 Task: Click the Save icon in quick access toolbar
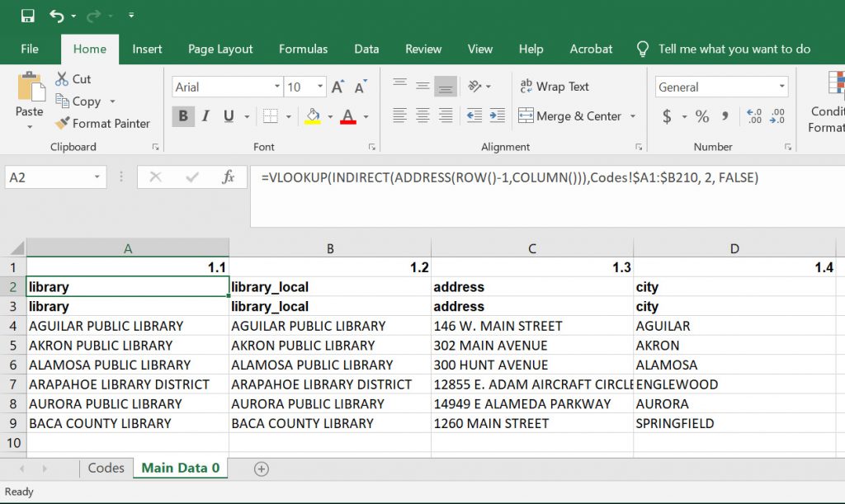(27, 16)
